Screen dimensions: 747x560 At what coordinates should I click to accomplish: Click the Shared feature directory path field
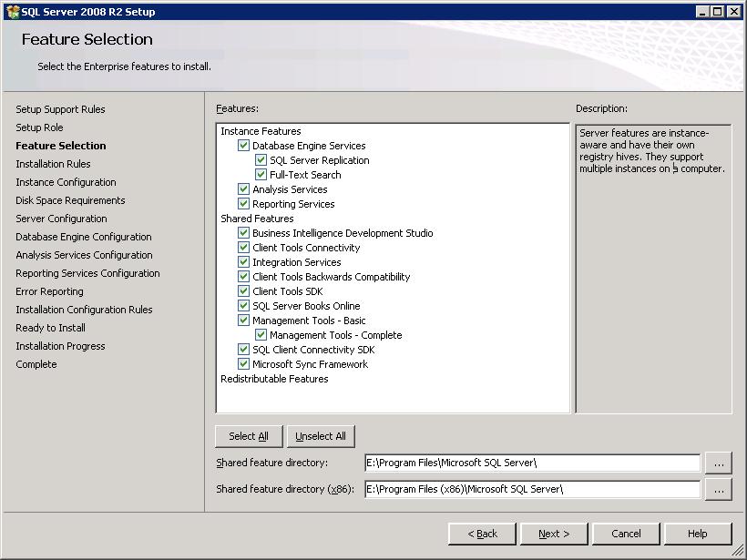point(532,463)
